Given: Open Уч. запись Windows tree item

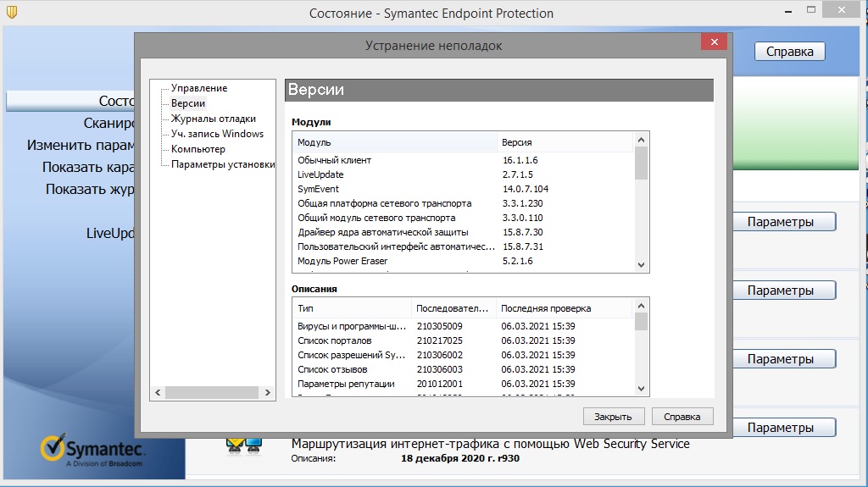Looking at the screenshot, I should tap(217, 134).
